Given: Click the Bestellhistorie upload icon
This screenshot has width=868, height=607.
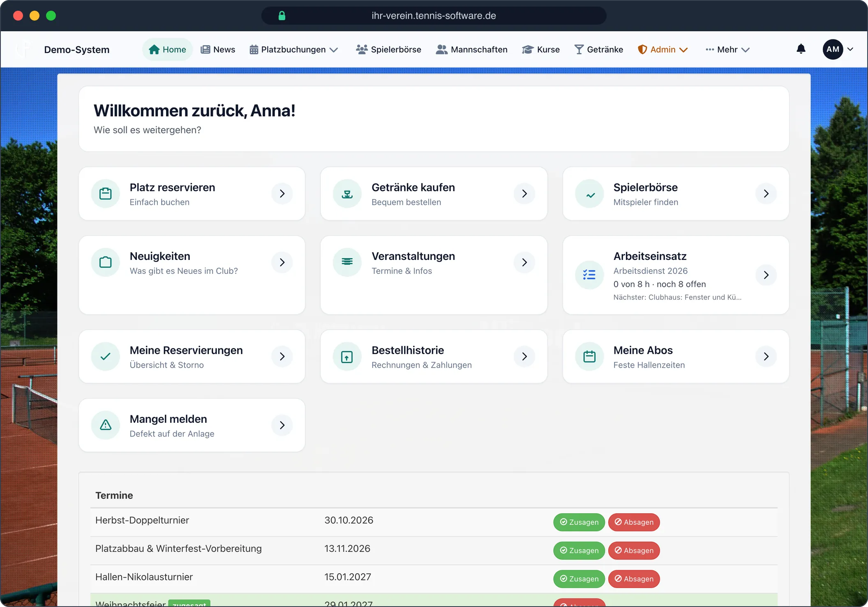Looking at the screenshot, I should (x=347, y=357).
